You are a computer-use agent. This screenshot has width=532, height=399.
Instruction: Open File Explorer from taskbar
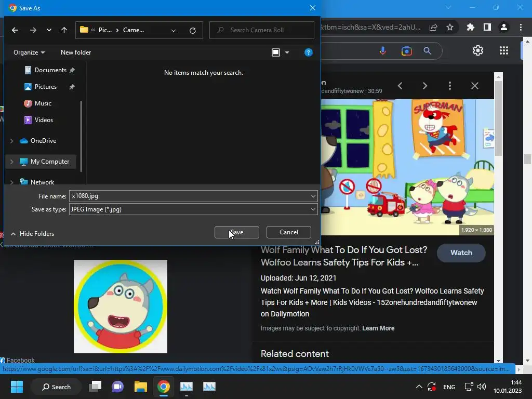point(140,387)
